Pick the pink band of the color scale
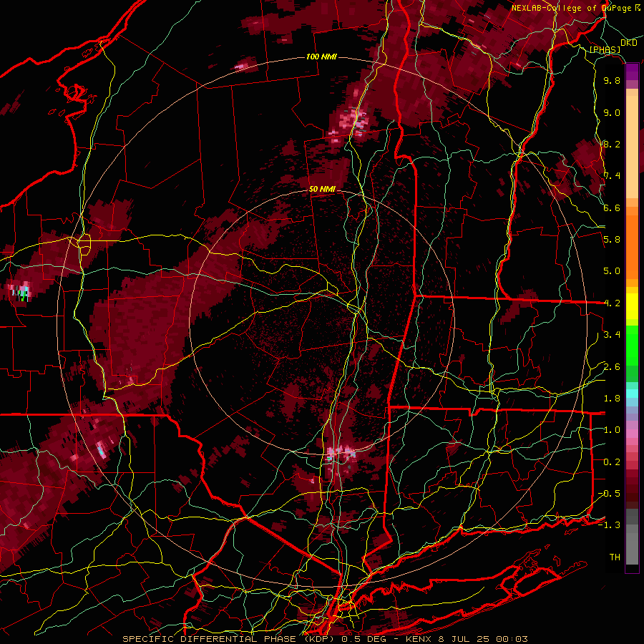The width and height of the screenshot is (644, 644). (632, 434)
